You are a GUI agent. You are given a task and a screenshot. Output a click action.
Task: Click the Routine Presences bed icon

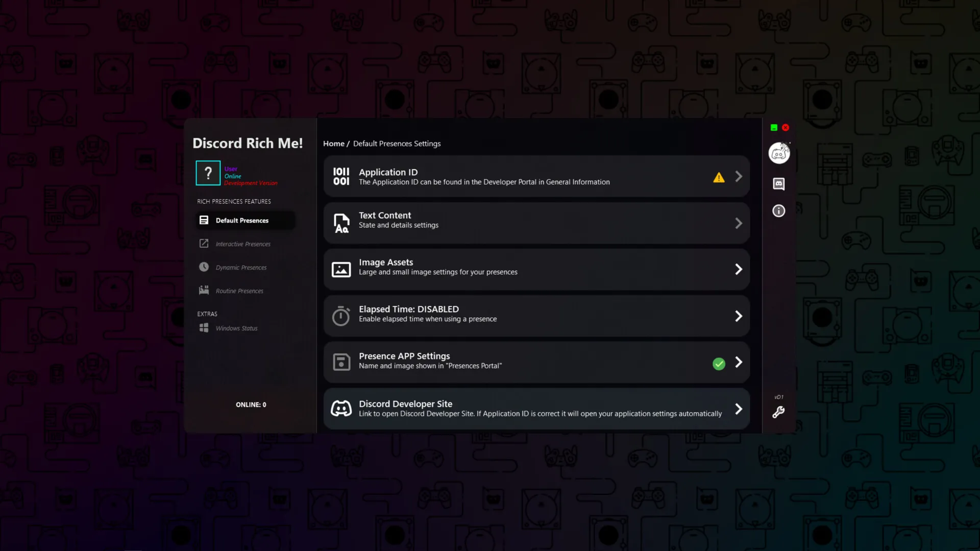(204, 290)
